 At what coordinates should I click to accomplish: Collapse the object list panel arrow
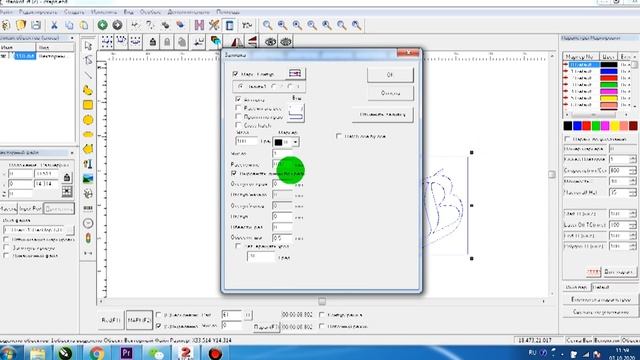pos(72,38)
